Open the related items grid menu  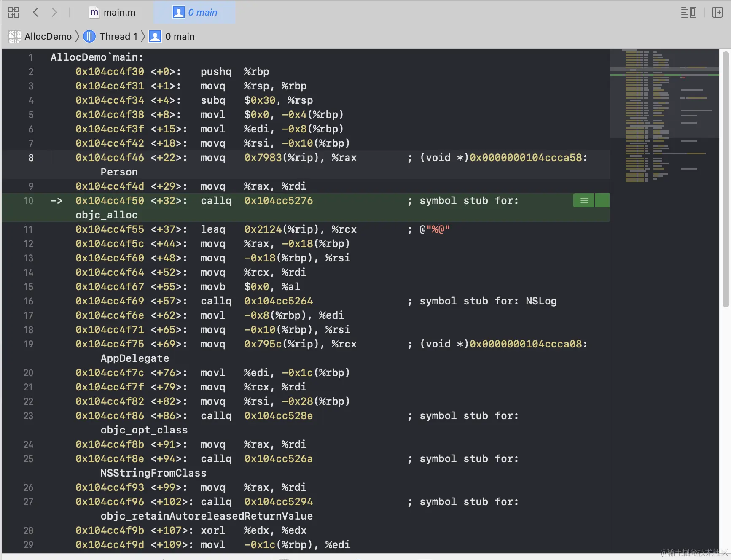[x=13, y=12]
